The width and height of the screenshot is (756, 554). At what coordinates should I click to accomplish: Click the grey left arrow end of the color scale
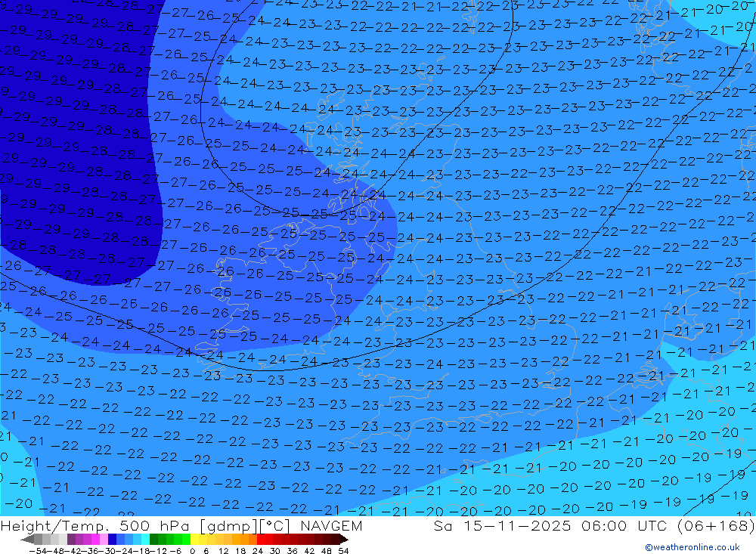[x=27, y=539]
